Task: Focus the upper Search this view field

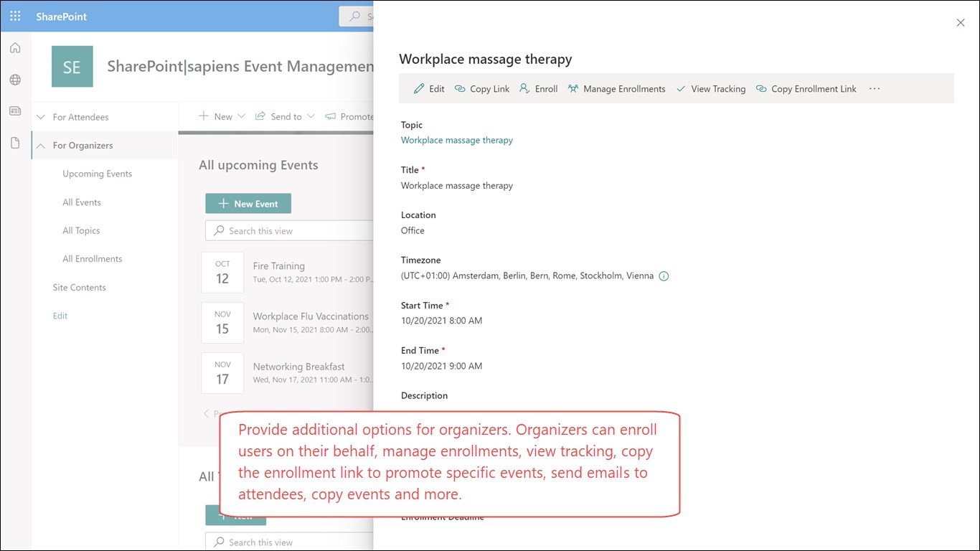Action: click(x=289, y=231)
